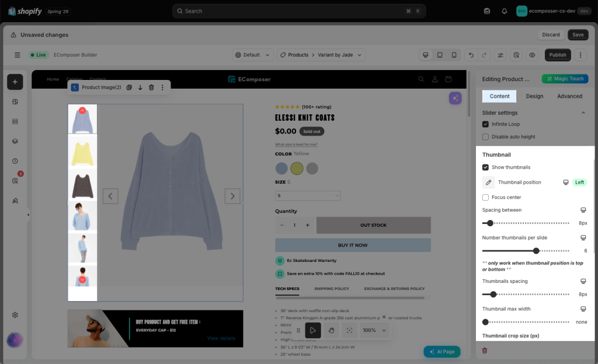598x364 pixels.
Task: Delete Product Image element with trash icon
Action: point(151,87)
